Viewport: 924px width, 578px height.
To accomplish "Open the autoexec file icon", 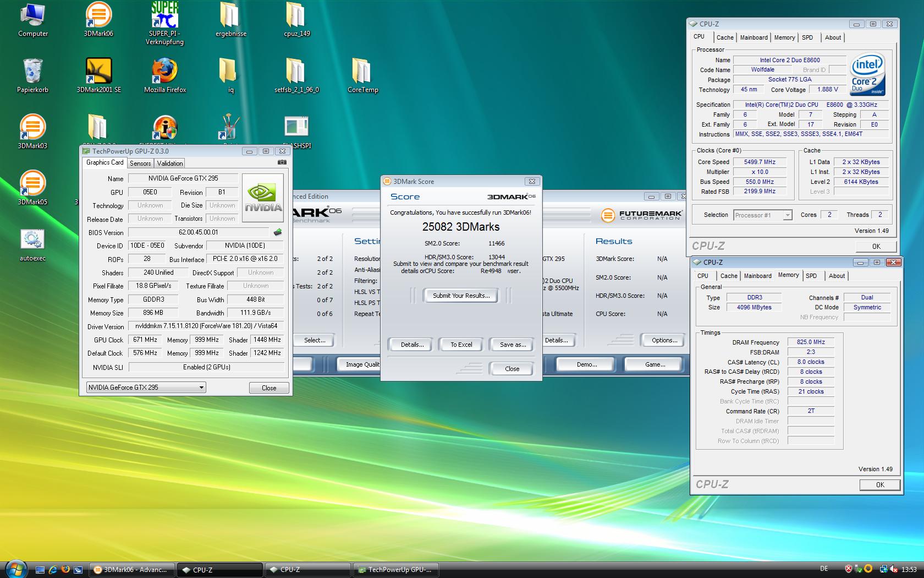I will click(32, 244).
